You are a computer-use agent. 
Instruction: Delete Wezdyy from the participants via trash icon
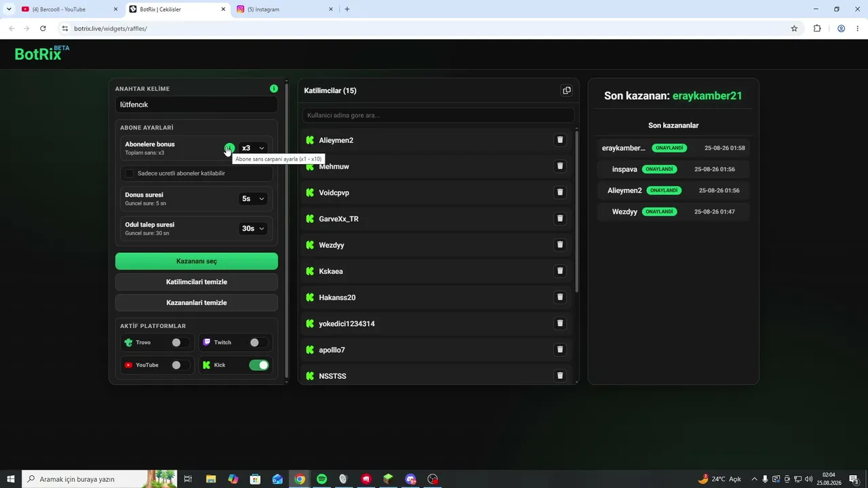click(560, 244)
